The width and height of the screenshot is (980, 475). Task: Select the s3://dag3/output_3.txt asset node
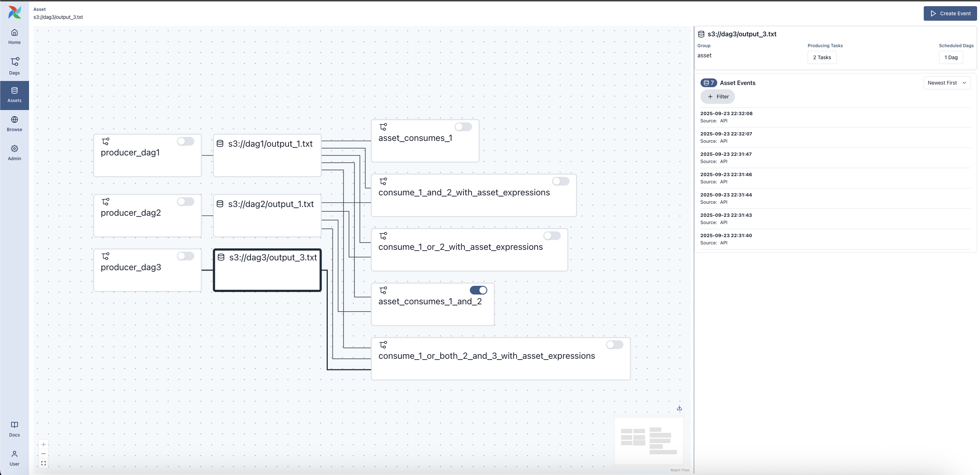coord(267,270)
